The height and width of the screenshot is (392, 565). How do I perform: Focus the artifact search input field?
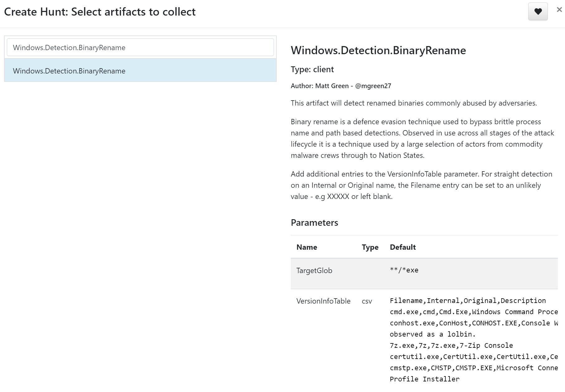[x=140, y=47]
